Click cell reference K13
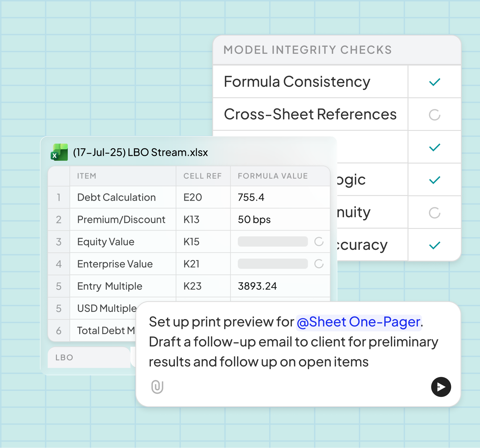The width and height of the screenshot is (480, 448). pyautogui.click(x=191, y=220)
